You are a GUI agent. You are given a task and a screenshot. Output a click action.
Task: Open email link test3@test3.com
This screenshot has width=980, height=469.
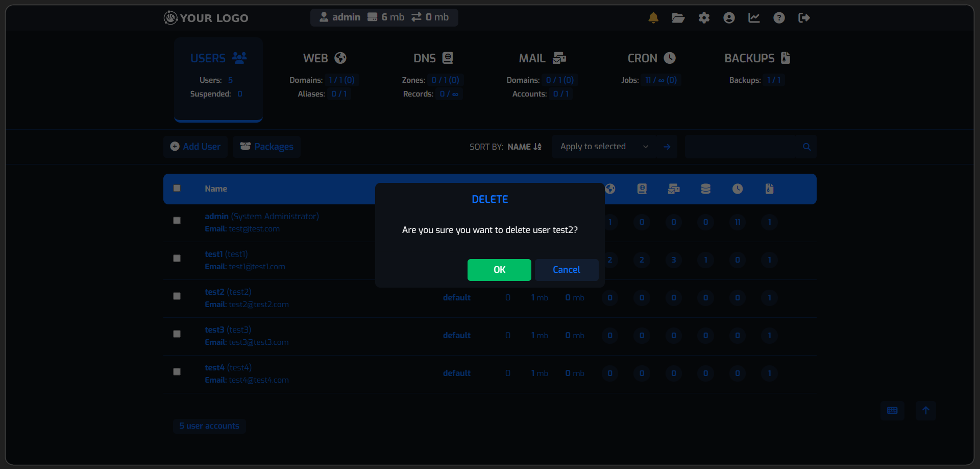[x=258, y=342]
